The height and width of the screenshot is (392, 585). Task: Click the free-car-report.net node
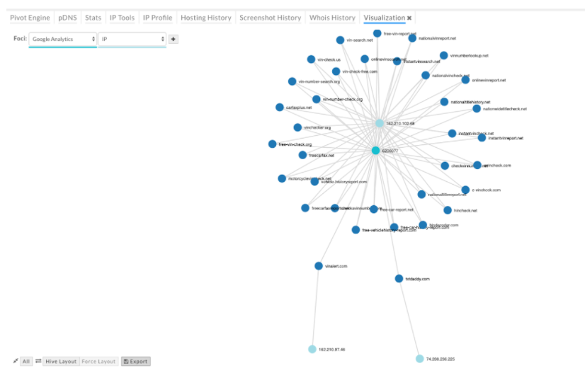pos(374,209)
